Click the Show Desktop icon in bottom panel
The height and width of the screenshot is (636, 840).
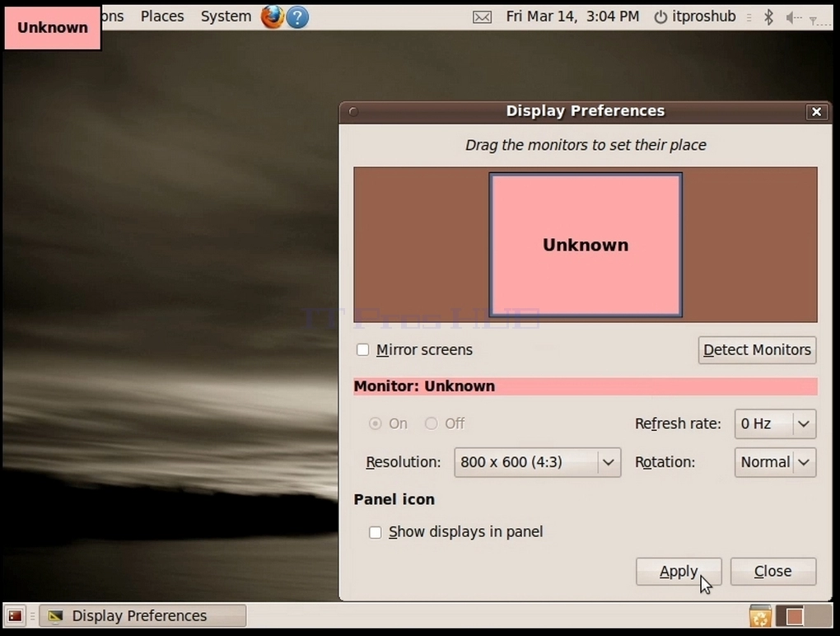click(15, 615)
